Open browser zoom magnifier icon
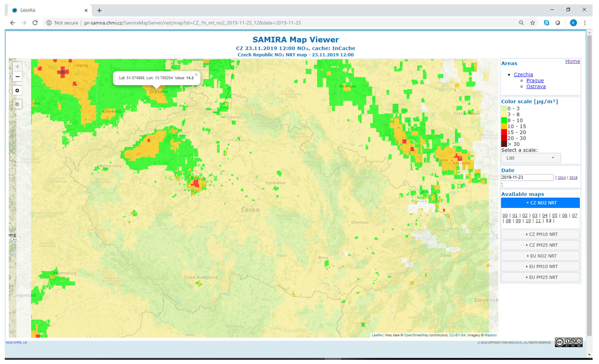 tap(521, 23)
